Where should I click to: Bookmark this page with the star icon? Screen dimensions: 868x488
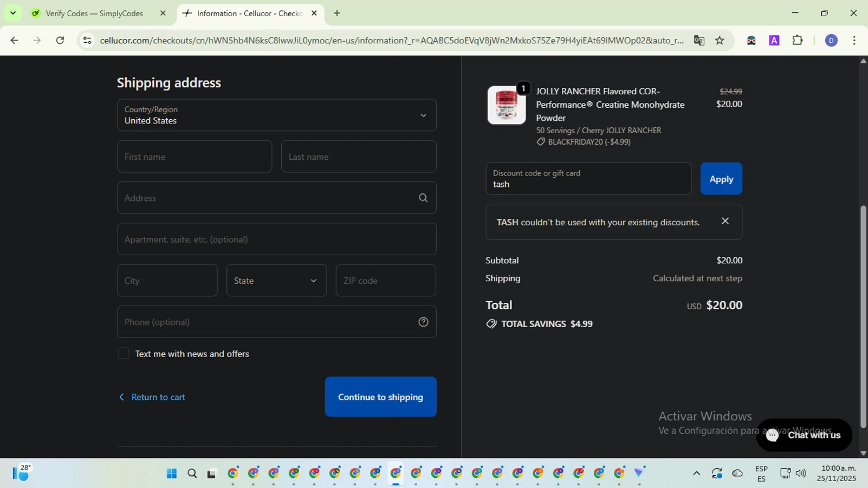click(x=719, y=41)
